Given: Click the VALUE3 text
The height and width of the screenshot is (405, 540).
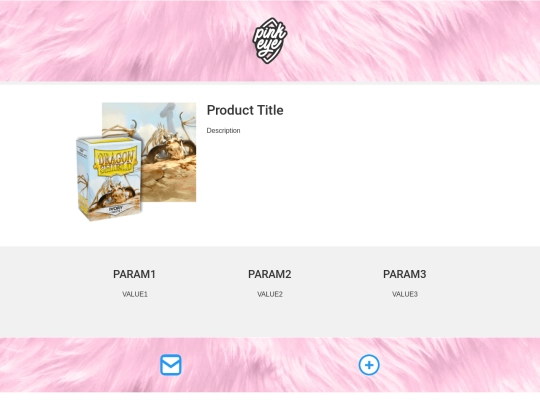Looking at the screenshot, I should pyautogui.click(x=405, y=294).
